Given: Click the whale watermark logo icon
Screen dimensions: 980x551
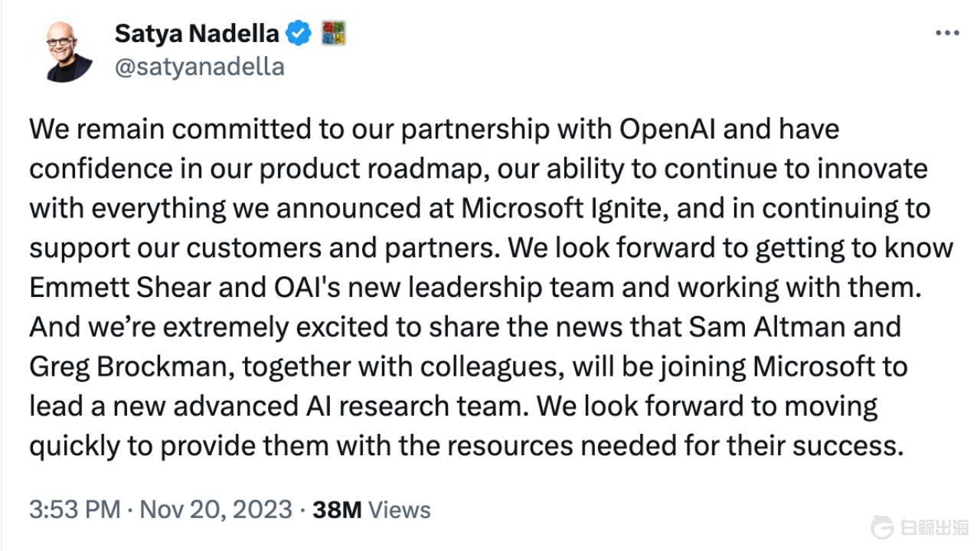Looking at the screenshot, I should [x=883, y=527].
